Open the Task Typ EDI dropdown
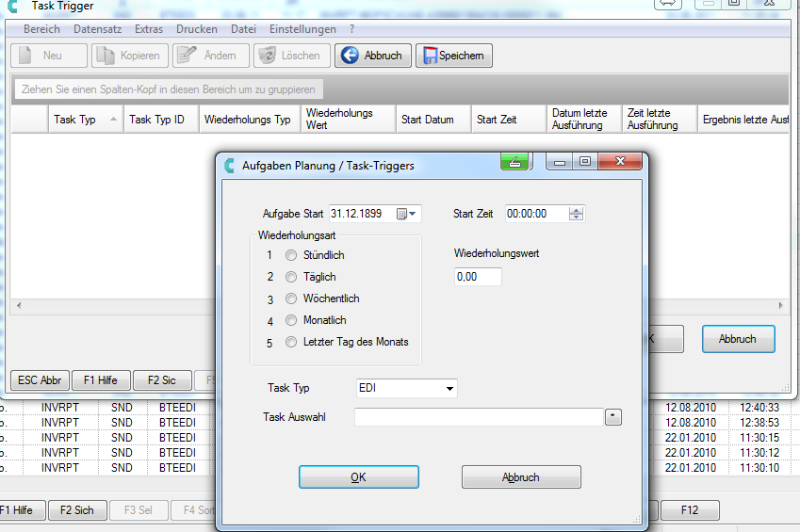 (450, 388)
